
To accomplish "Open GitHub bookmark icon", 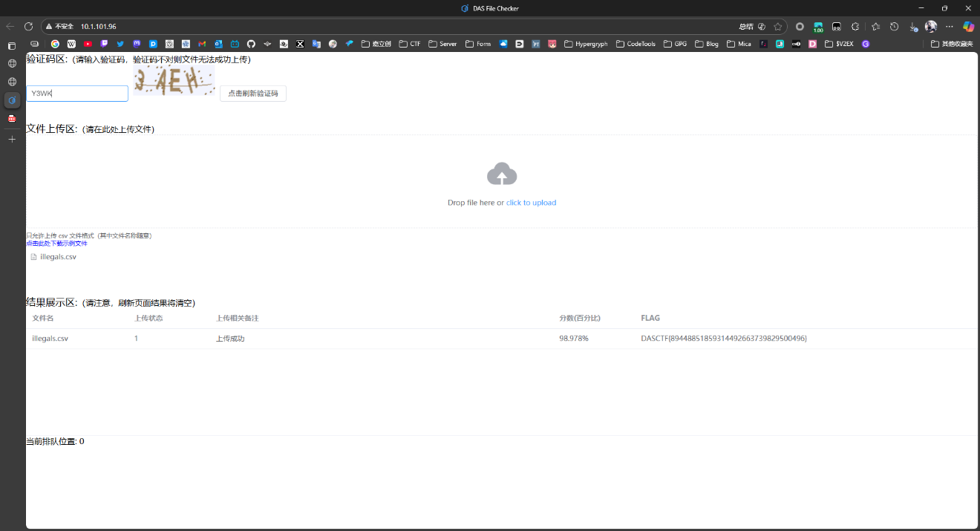I will [251, 44].
